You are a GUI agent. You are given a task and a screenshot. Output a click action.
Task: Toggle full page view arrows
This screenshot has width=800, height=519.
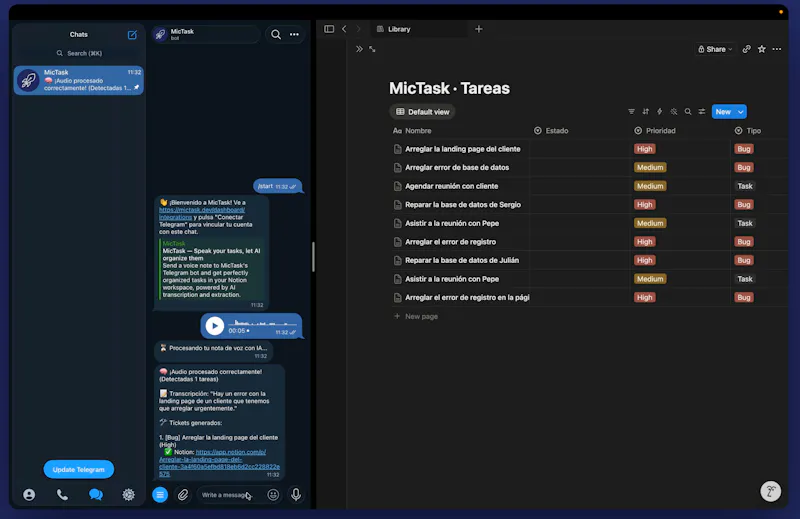point(372,49)
